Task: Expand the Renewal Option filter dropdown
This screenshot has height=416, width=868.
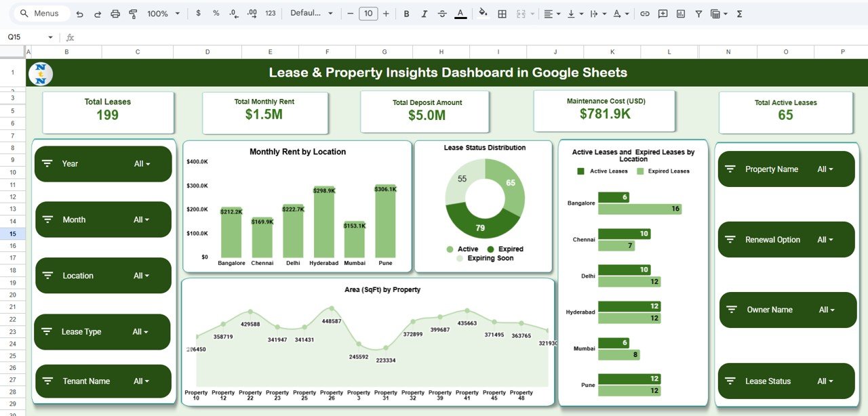Action: point(826,239)
